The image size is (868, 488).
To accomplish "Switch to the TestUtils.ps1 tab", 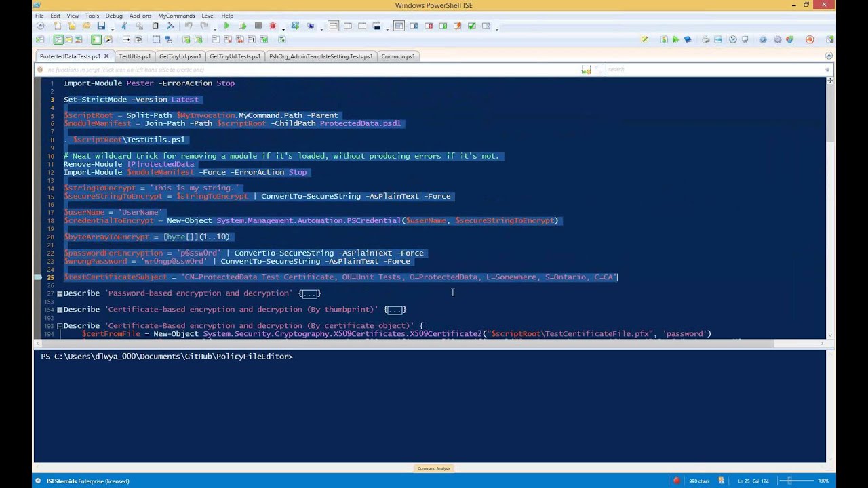I will [x=134, y=56].
